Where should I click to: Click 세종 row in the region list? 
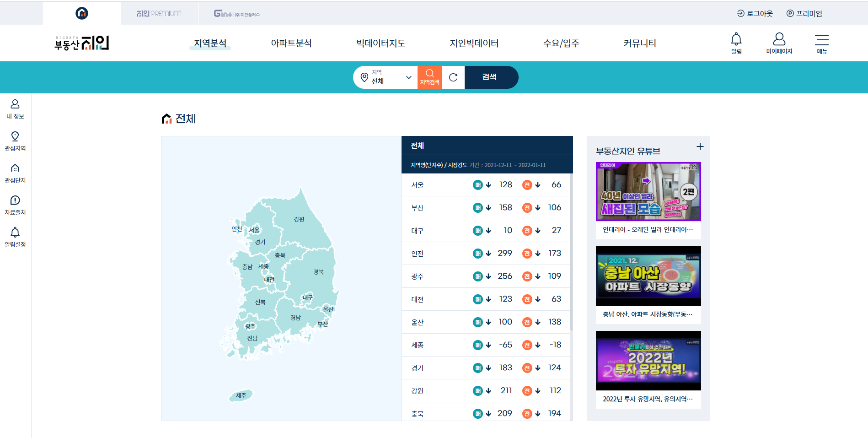tap(486, 345)
